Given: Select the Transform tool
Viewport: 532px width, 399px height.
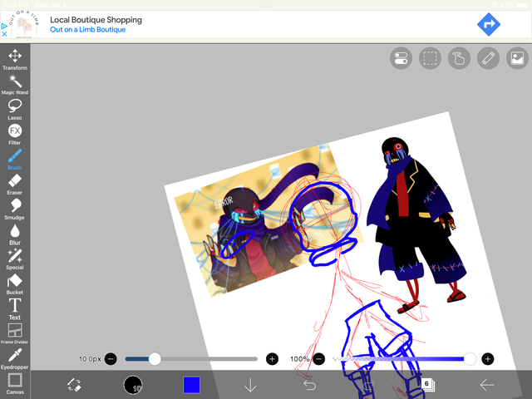Looking at the screenshot, I should (x=15, y=59).
